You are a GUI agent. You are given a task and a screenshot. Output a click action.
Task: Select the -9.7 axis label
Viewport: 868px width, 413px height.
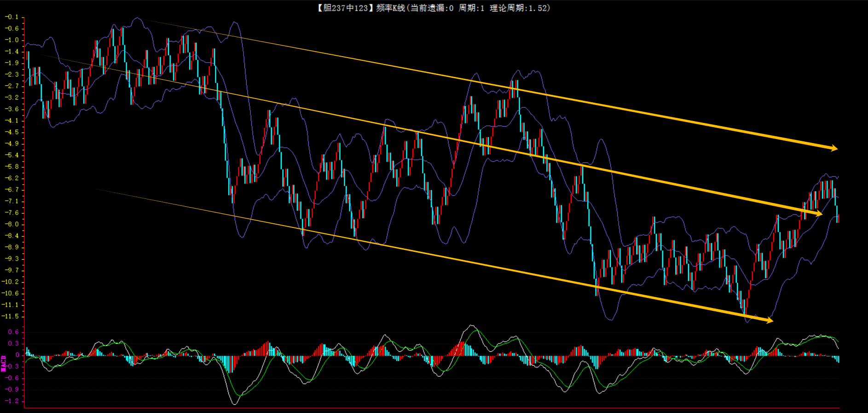[x=12, y=270]
